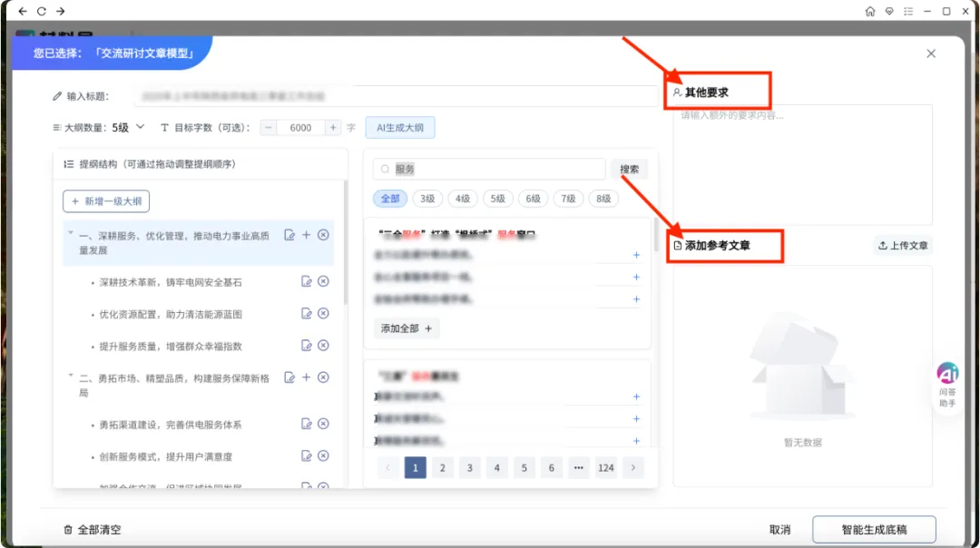Click the 服务 search input field
980x548 pixels.
click(x=489, y=170)
